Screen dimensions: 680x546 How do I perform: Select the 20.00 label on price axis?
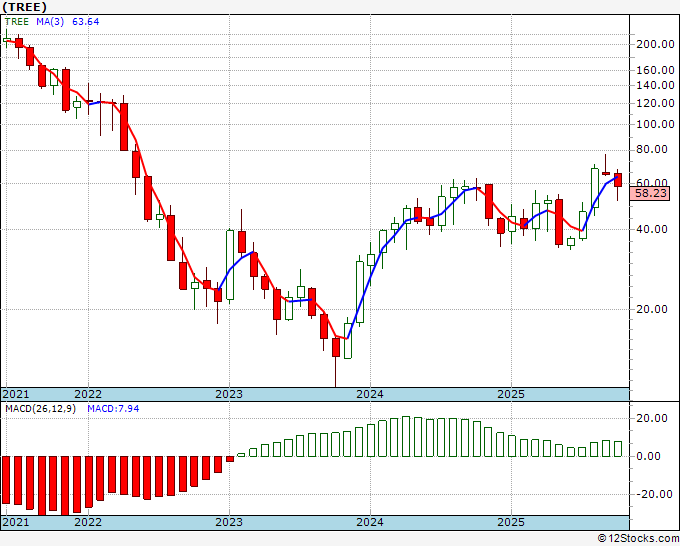(652, 309)
